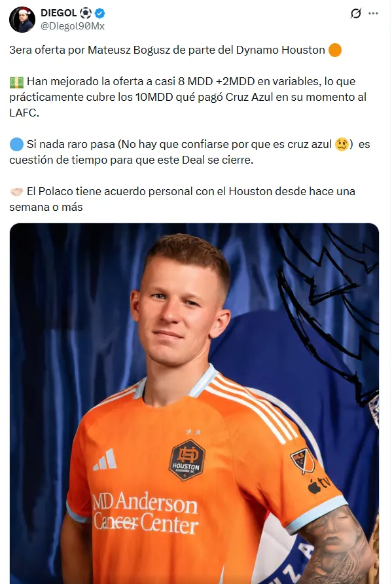Click the woozy face emoji after 'cruz azul'

[342, 145]
